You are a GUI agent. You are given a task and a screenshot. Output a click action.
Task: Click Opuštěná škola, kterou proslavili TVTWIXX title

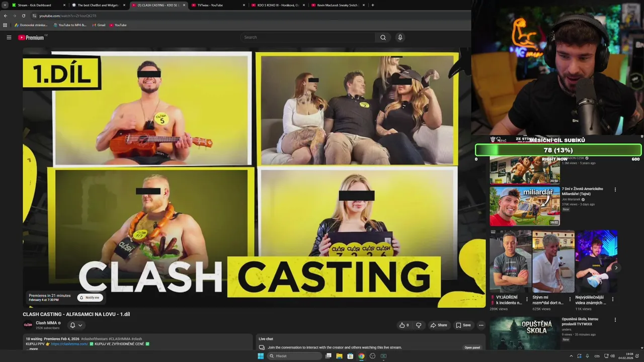click(580, 321)
